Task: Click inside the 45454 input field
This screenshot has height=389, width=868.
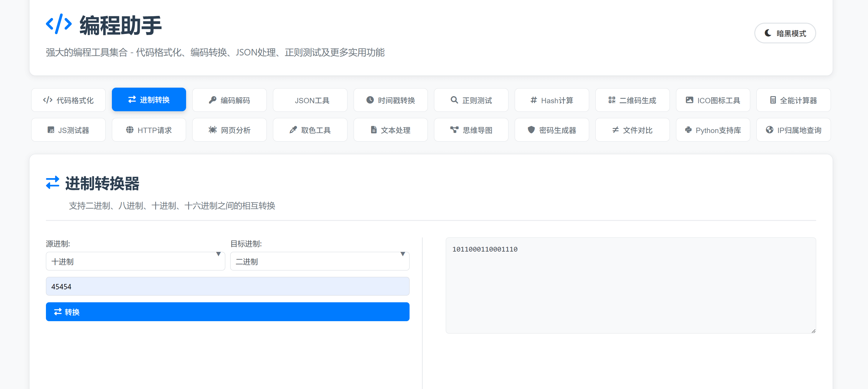Action: pos(227,286)
